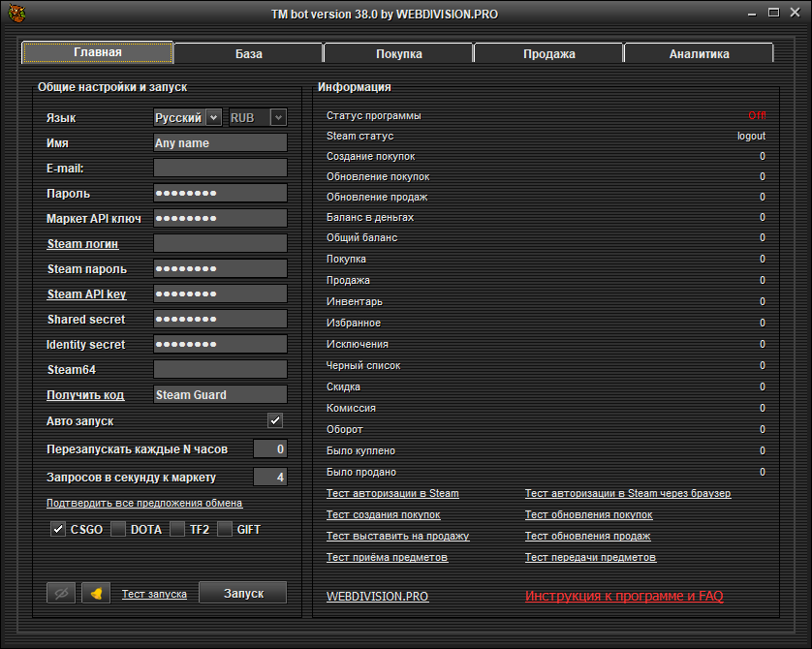Uncheck the CSGO game checkbox
812x649 pixels.
tap(58, 529)
